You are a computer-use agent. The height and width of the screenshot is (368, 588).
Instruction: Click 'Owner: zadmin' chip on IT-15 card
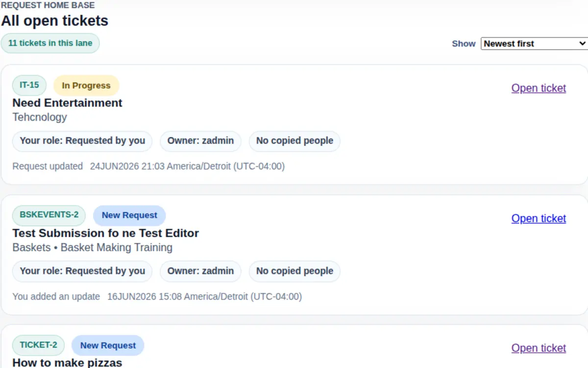200,141
